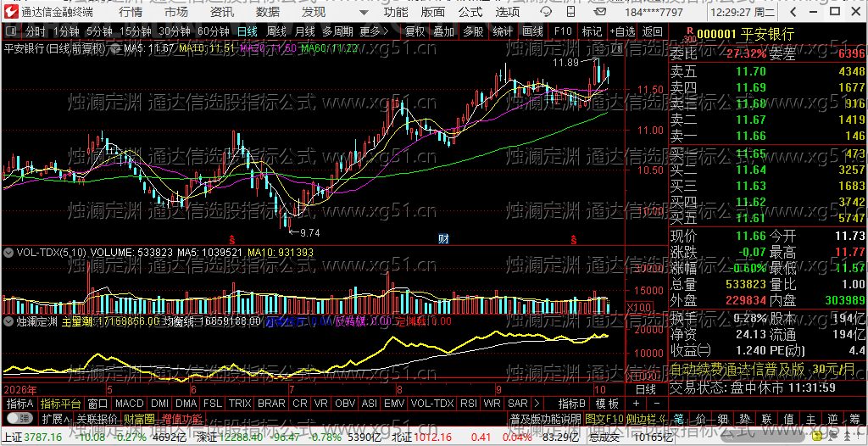This screenshot has height=446, width=868.
Task: Open 指标平台 tab
Action: (60, 403)
